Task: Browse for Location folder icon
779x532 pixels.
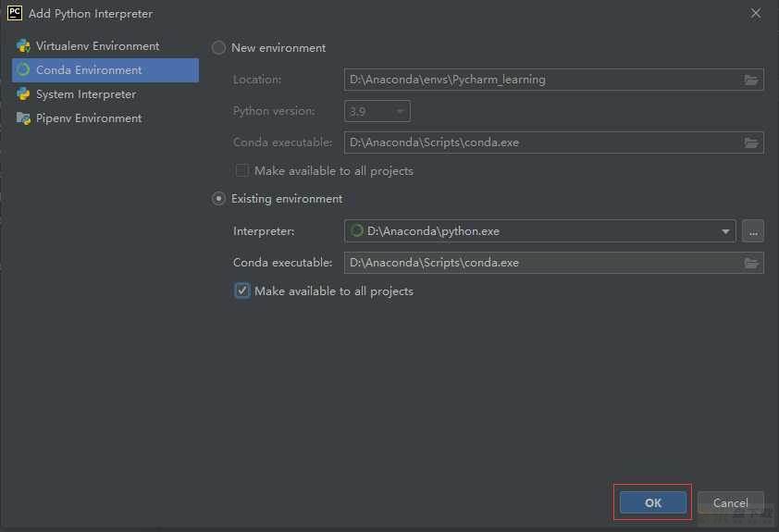Action: point(751,80)
